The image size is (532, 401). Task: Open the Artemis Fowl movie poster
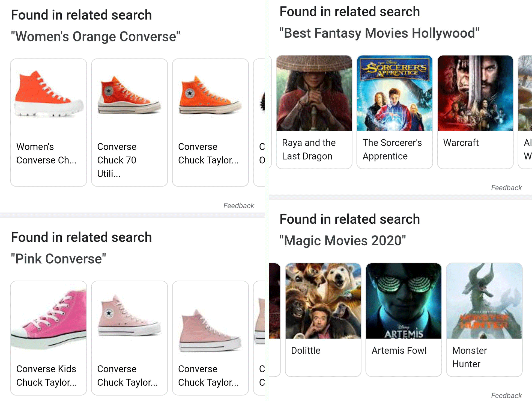[404, 301]
